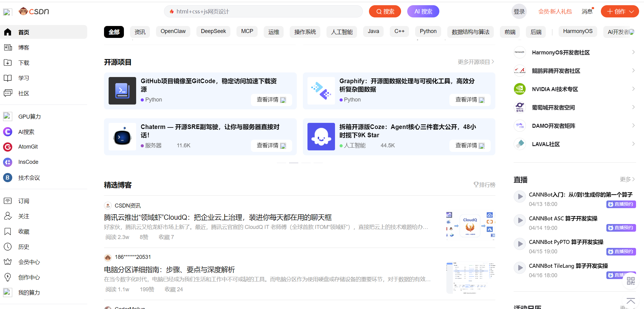Click the QR code floating icon
This screenshot has width=644, height=309.
pyautogui.click(x=631, y=281)
